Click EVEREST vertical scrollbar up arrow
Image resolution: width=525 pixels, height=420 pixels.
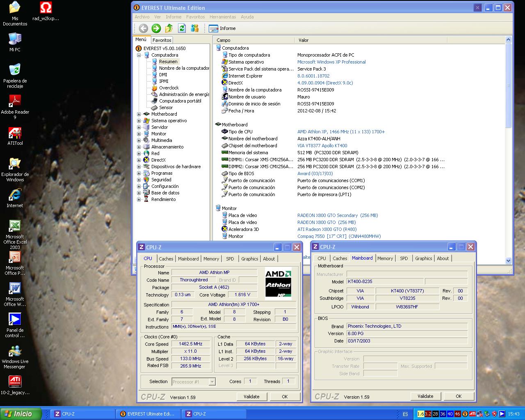click(509, 40)
